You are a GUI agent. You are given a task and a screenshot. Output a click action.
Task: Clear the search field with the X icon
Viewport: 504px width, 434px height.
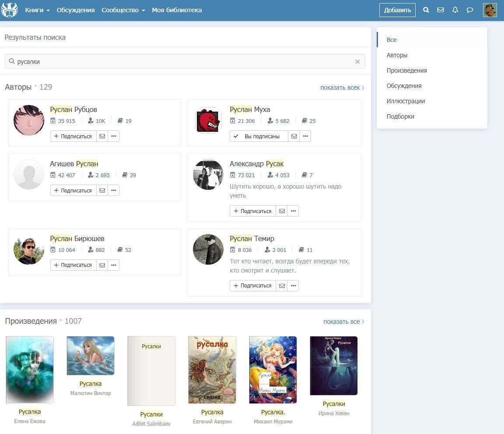(357, 62)
